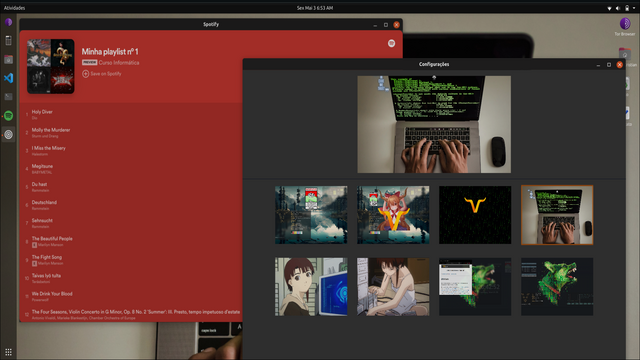
Task: Open the Tor Browser desktop shortcut
Action: pyautogui.click(x=625, y=26)
